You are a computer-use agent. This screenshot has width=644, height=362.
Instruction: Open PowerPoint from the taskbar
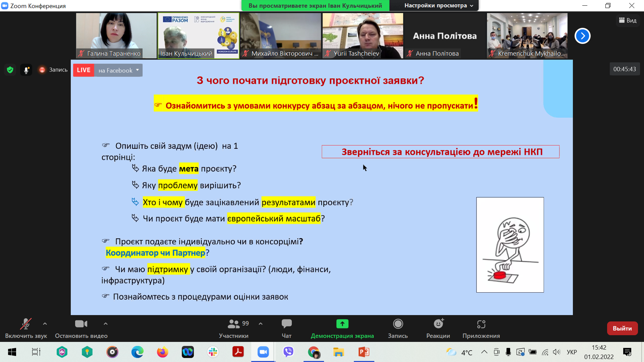364,352
